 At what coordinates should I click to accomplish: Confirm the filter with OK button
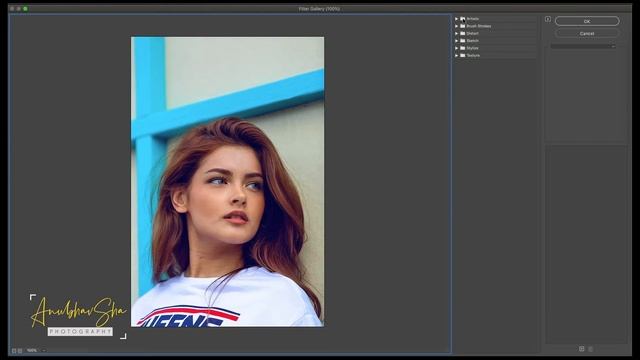click(587, 21)
